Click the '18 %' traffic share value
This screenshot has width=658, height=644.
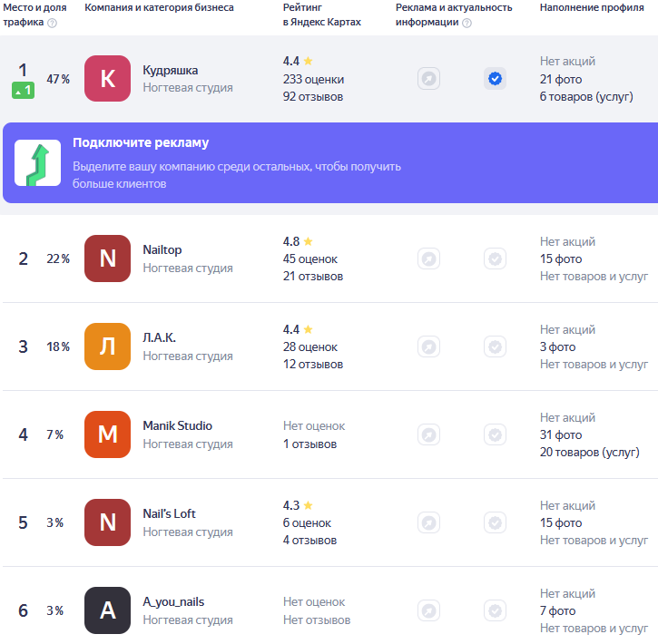(x=58, y=347)
